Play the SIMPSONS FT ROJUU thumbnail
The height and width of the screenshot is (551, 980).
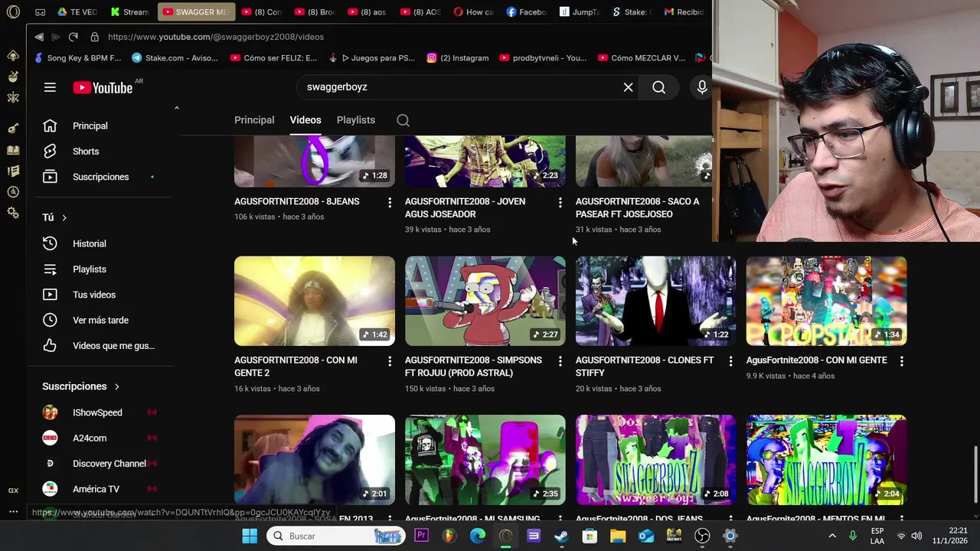485,301
